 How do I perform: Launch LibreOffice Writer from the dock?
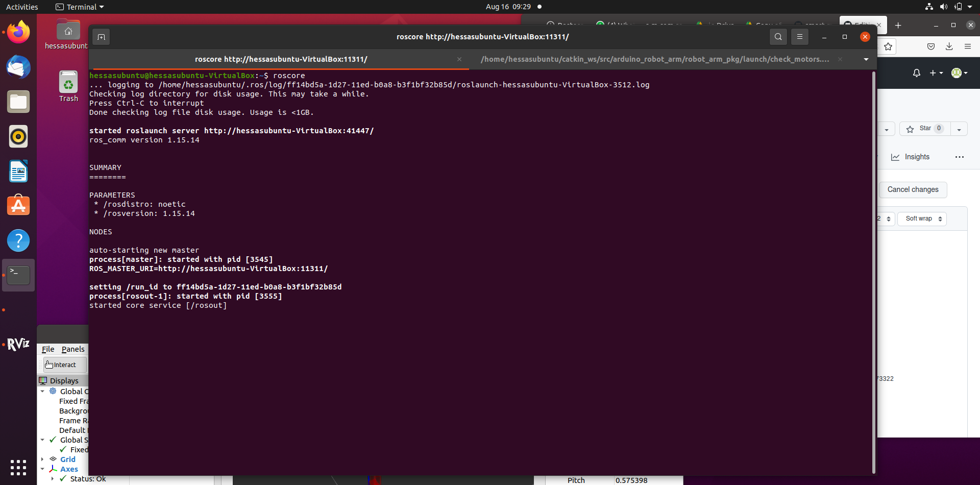[x=18, y=171]
